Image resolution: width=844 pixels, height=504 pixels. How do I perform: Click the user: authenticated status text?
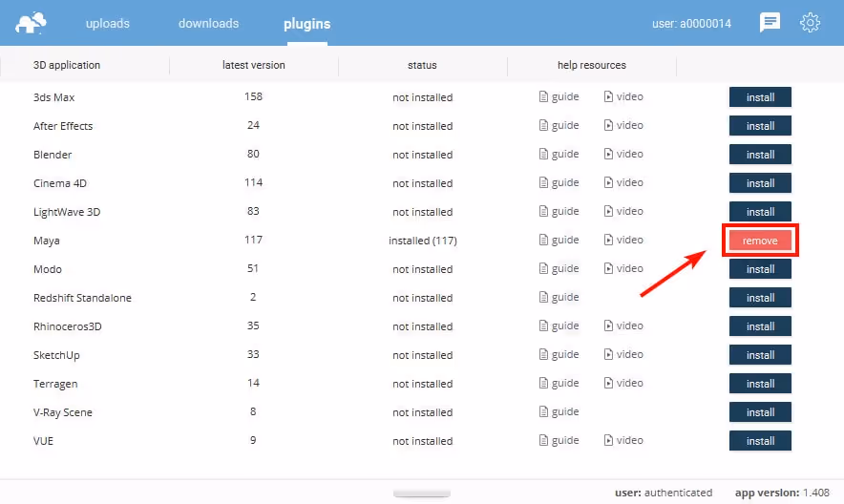664,493
